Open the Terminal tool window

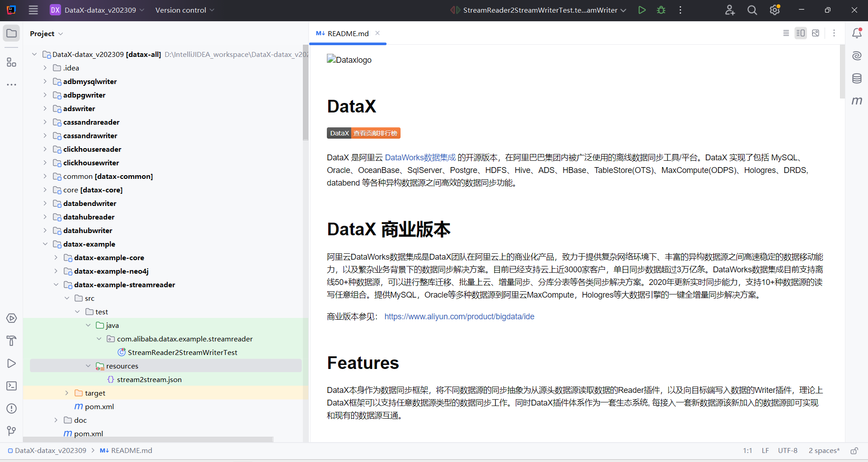[x=11, y=386]
